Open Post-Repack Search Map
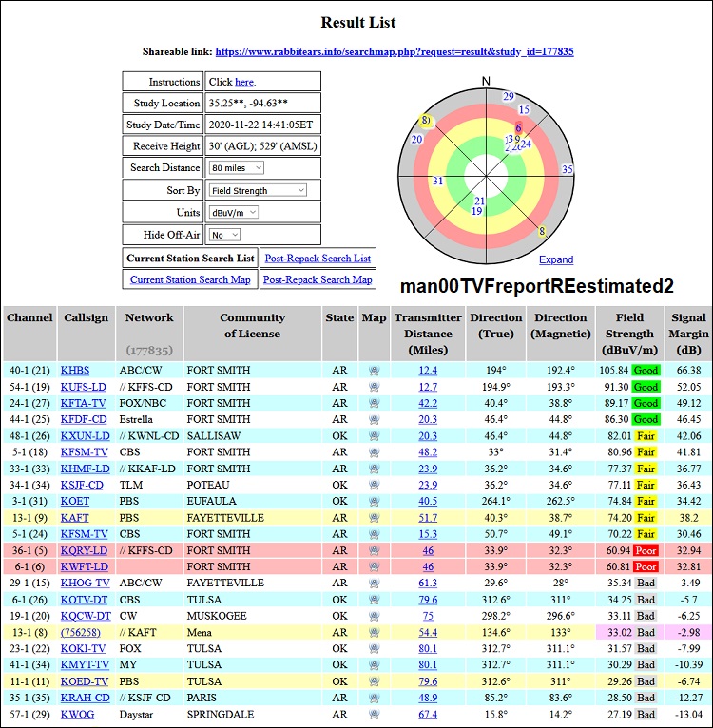This screenshot has width=713, height=728. click(x=317, y=279)
